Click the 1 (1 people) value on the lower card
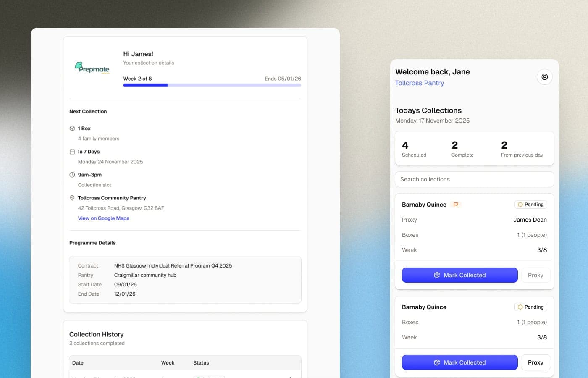588x378 pixels. pos(532,322)
